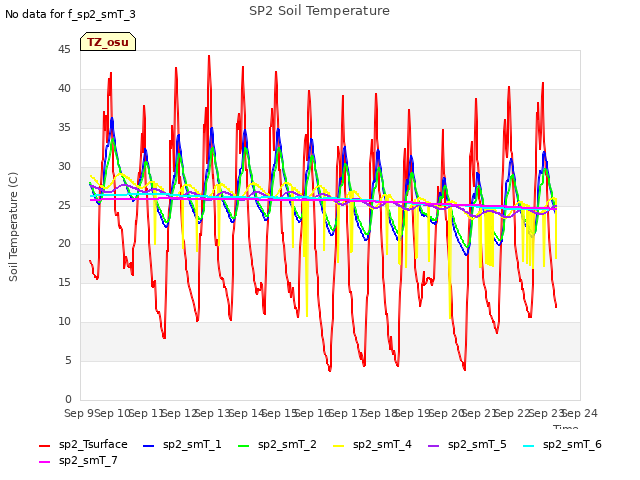Click the Sep 16 x-axis date label
The image size is (640, 480).
[x=313, y=413]
